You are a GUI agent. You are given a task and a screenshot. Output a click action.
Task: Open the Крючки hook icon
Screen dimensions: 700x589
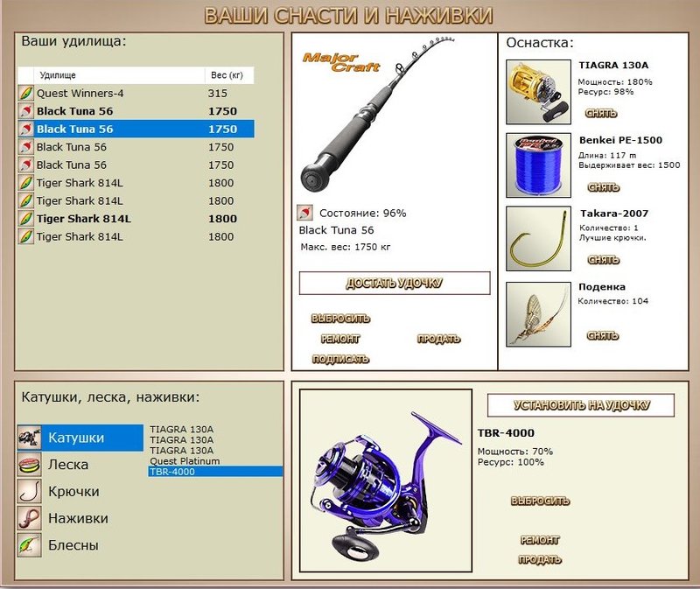click(x=30, y=491)
